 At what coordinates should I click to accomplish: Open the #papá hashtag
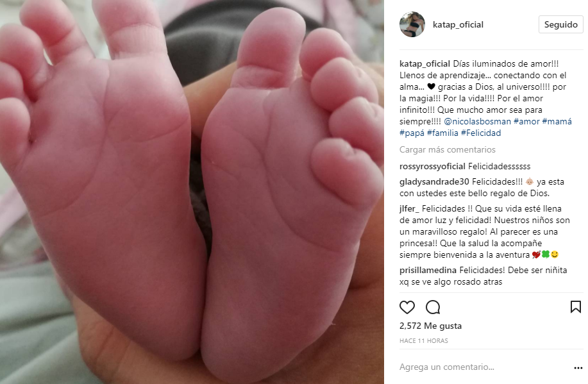coord(412,133)
